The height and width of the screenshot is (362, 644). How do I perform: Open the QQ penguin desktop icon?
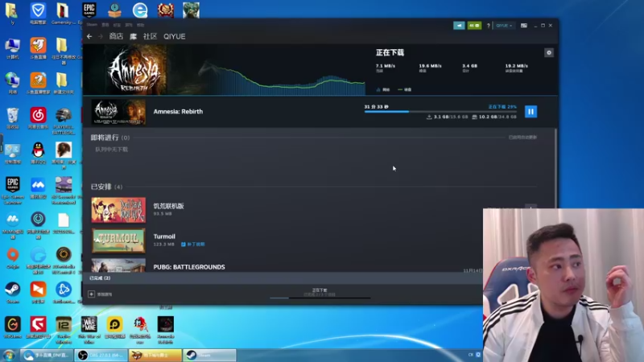38,153
